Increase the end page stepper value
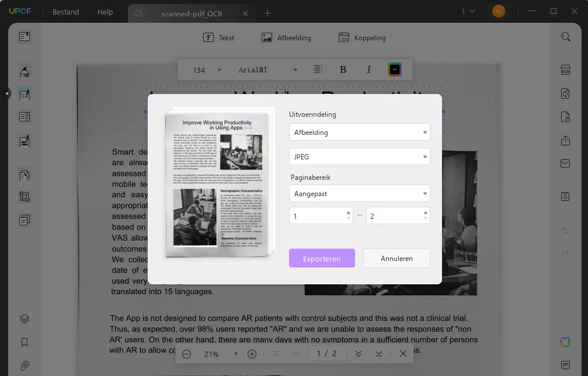The width and height of the screenshot is (588, 376). point(425,213)
